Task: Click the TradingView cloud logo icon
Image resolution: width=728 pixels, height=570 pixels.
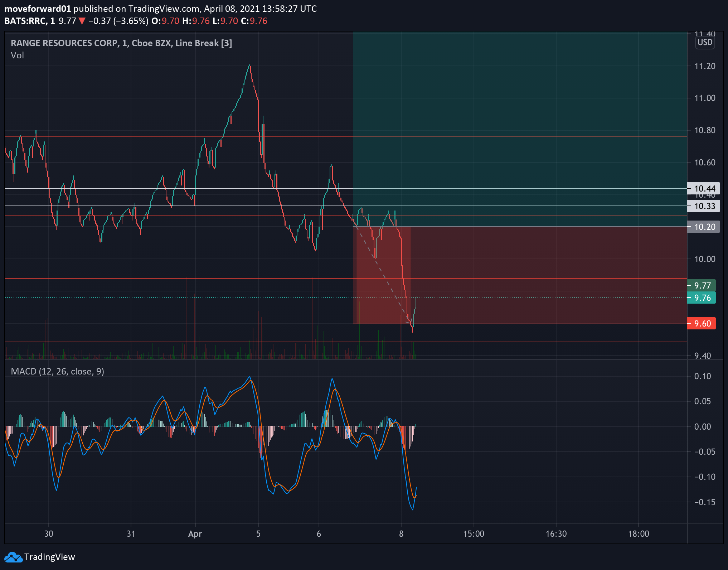Action: coord(13,557)
